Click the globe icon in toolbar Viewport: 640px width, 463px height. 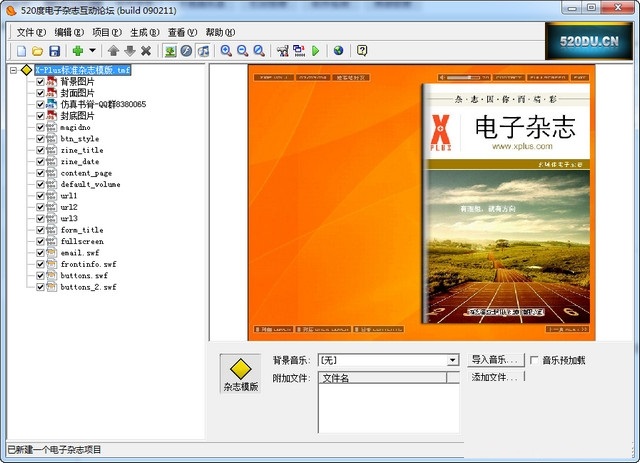point(338,50)
